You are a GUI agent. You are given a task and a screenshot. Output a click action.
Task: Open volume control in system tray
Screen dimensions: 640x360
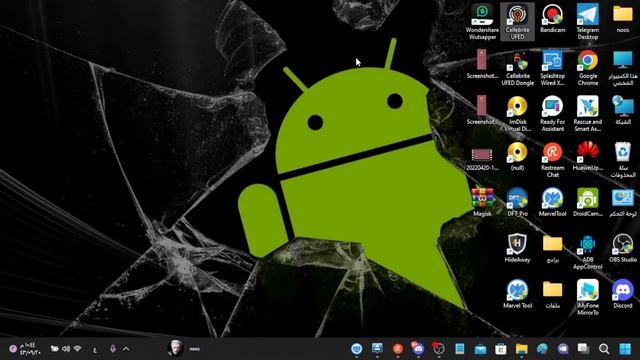(x=66, y=349)
